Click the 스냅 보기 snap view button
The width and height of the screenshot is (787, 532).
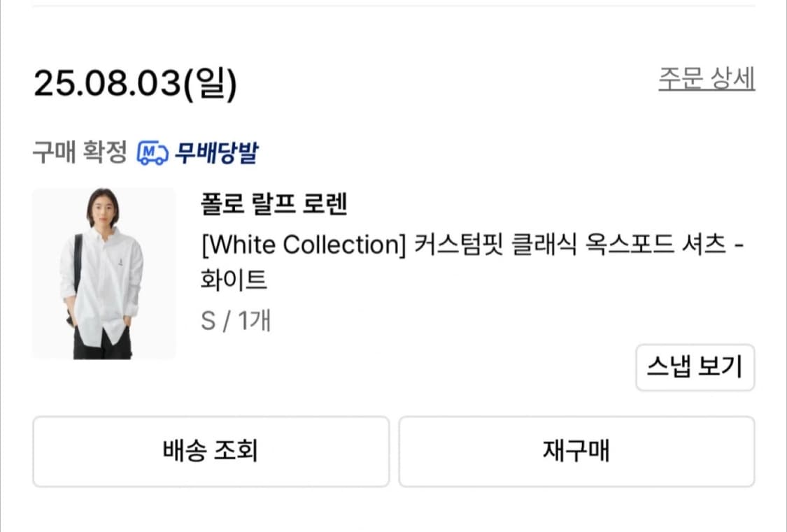coord(695,368)
